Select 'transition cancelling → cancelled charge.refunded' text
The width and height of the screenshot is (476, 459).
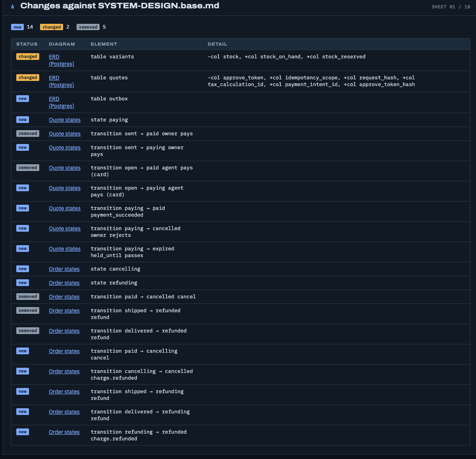click(142, 374)
